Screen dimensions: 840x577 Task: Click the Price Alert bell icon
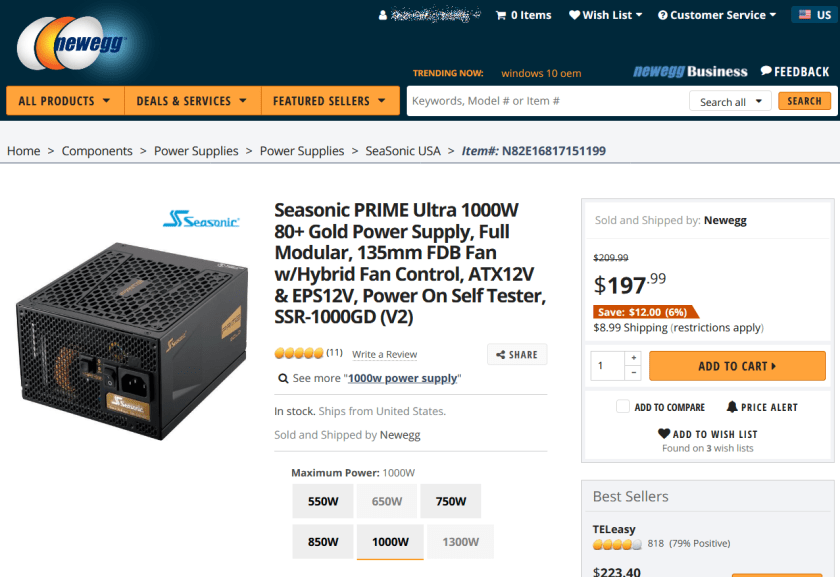tap(732, 407)
